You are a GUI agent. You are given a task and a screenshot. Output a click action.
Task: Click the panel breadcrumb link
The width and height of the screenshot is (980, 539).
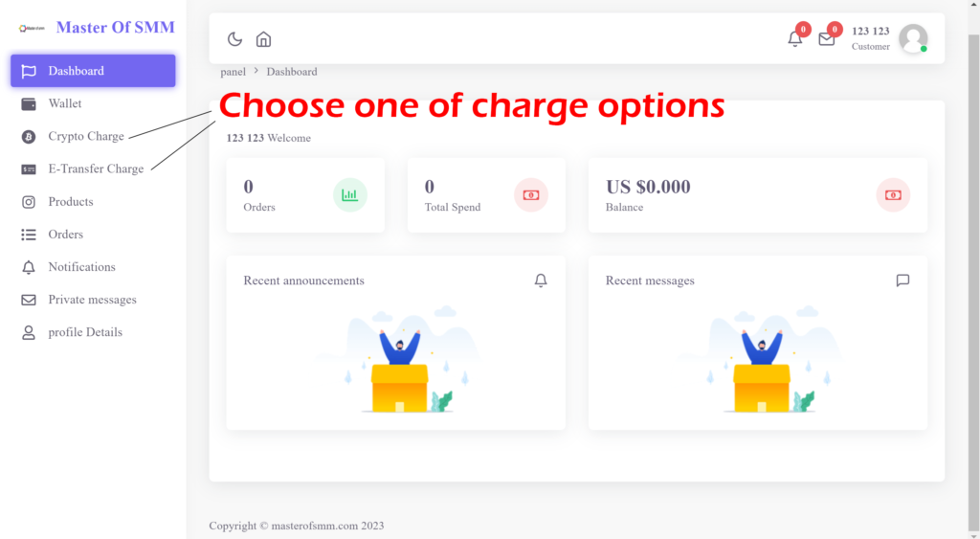(233, 72)
